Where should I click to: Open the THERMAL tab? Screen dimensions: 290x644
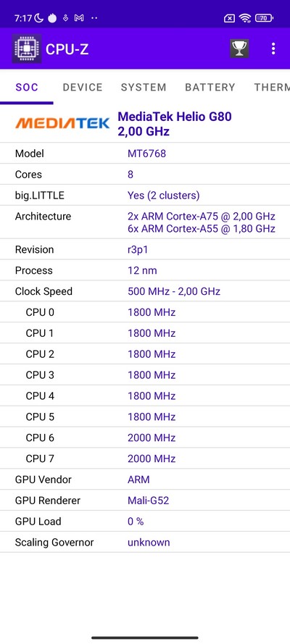click(272, 87)
